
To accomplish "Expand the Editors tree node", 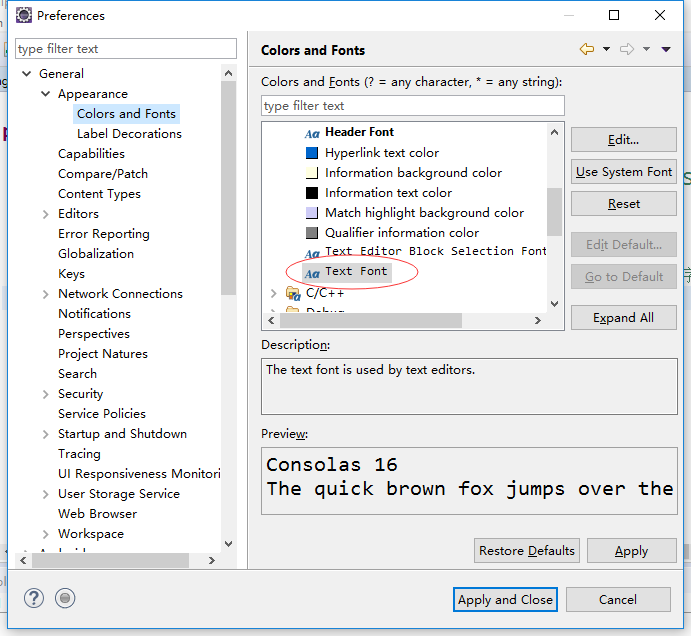I will coord(46,214).
